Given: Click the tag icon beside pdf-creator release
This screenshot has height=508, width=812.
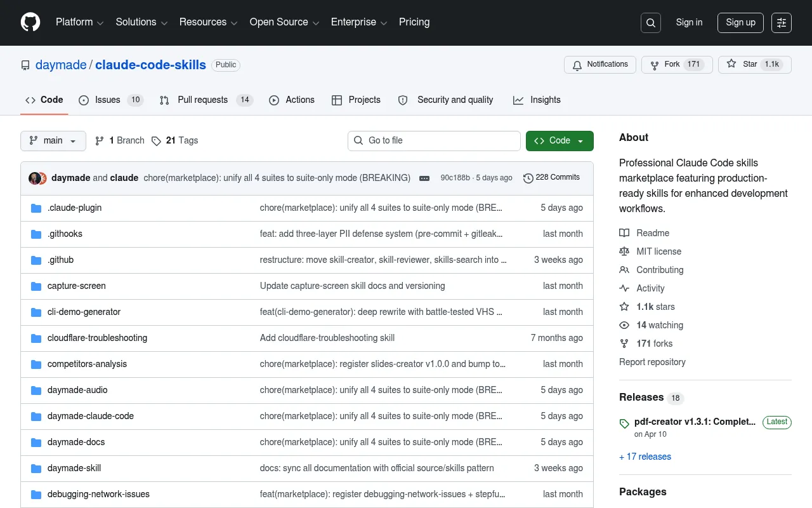Looking at the screenshot, I should [624, 424].
